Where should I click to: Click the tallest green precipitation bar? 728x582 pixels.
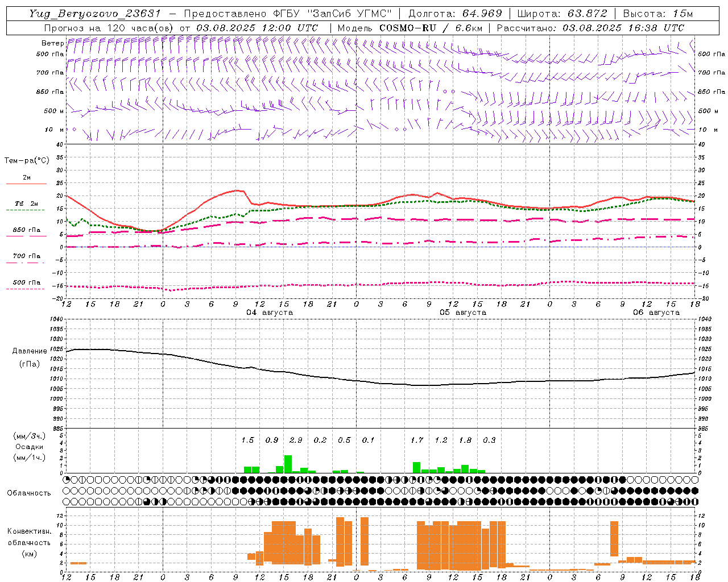pyautogui.click(x=288, y=464)
